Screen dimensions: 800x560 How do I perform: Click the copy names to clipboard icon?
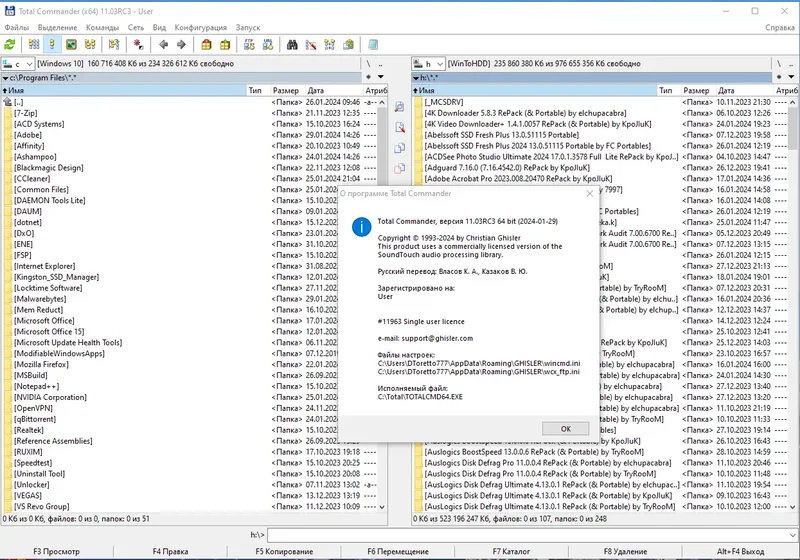(x=348, y=45)
